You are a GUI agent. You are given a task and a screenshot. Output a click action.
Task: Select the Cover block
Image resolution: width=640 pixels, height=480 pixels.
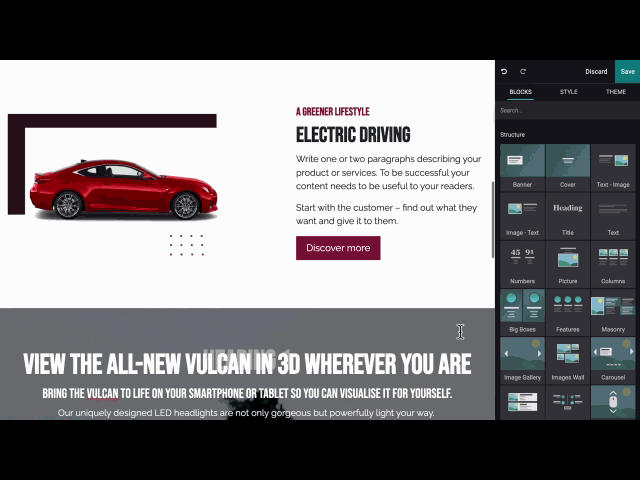click(x=567, y=166)
